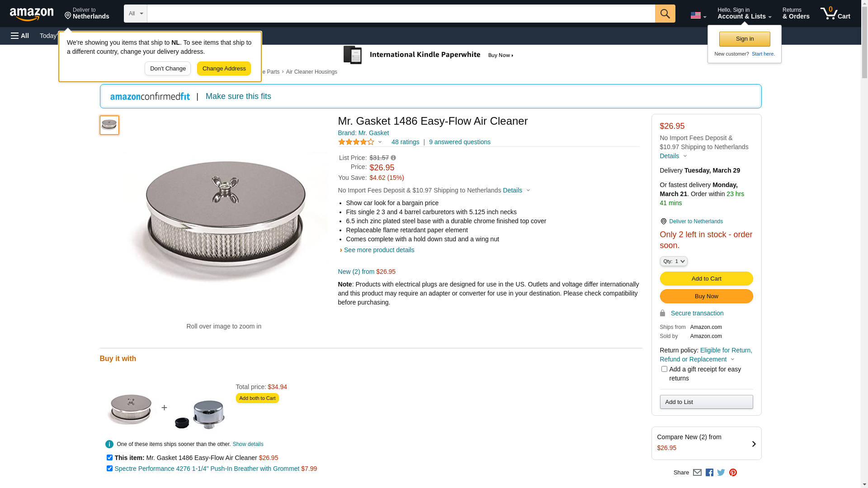The width and height of the screenshot is (868, 488).
Task: Uncheck Mr. Gasket 1486 bundle item
Action: pos(109,458)
